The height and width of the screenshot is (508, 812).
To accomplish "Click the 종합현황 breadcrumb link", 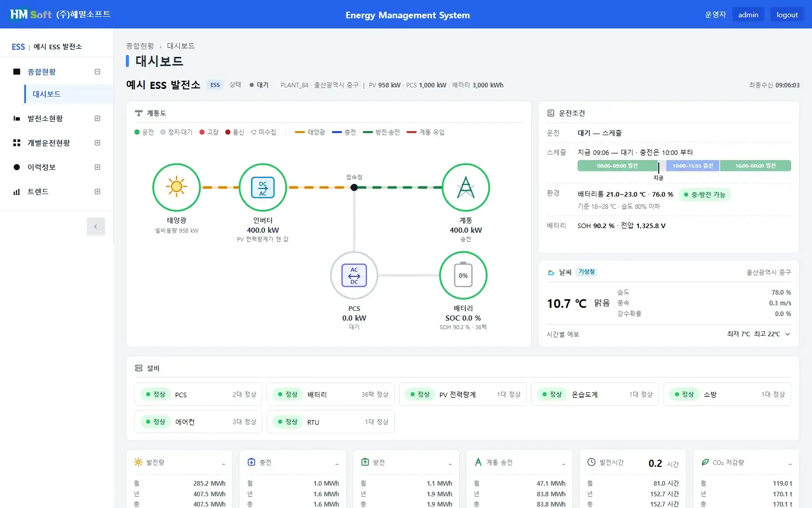I will (140, 46).
